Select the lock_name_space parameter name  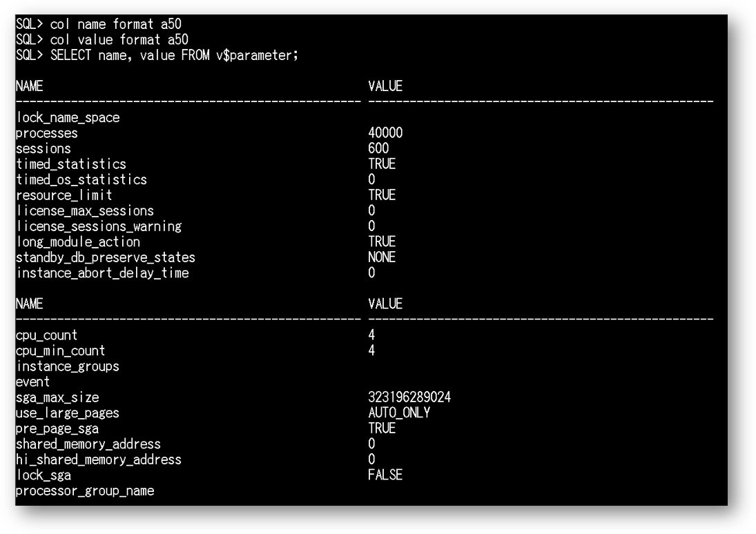tap(68, 118)
